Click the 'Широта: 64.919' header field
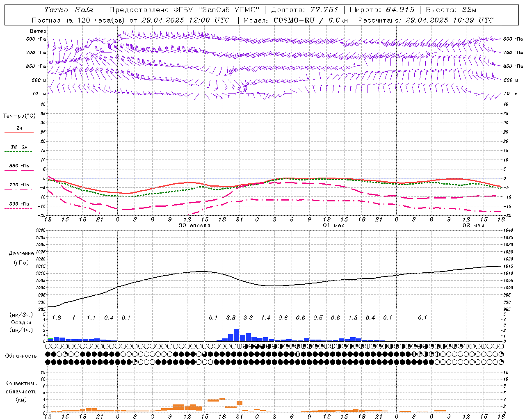525x420 pixels. tap(382, 10)
